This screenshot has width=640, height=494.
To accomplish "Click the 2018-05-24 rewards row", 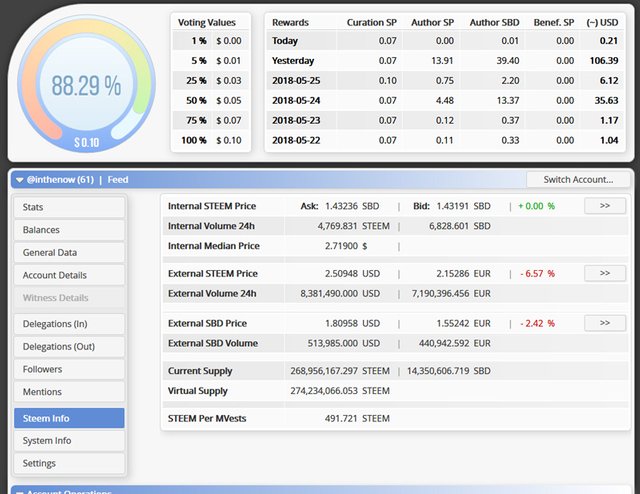I will 445,100.
